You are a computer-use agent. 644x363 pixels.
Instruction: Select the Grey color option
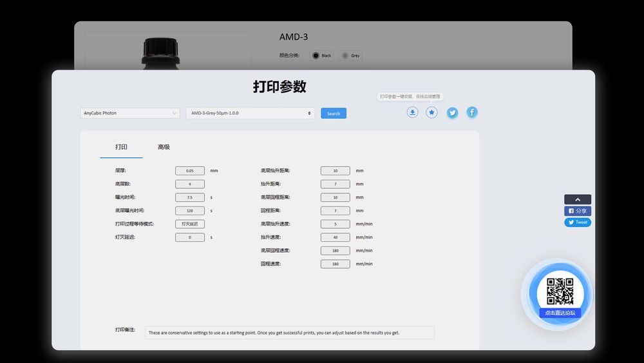pos(351,55)
